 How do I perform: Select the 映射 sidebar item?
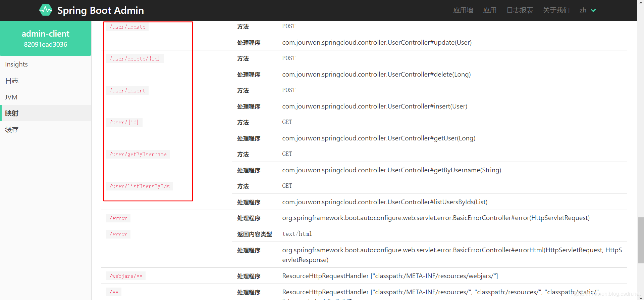tap(12, 113)
